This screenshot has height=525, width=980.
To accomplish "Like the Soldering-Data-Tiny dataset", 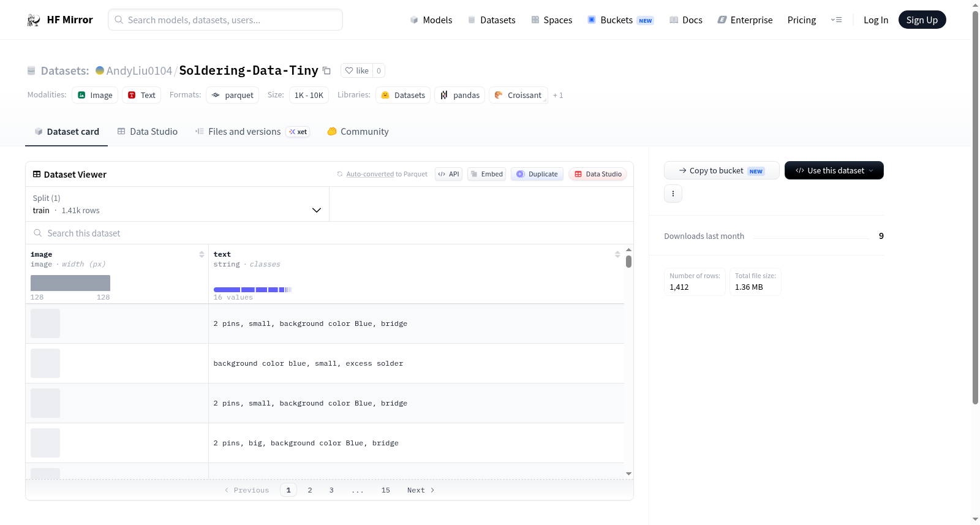I will pos(357,71).
